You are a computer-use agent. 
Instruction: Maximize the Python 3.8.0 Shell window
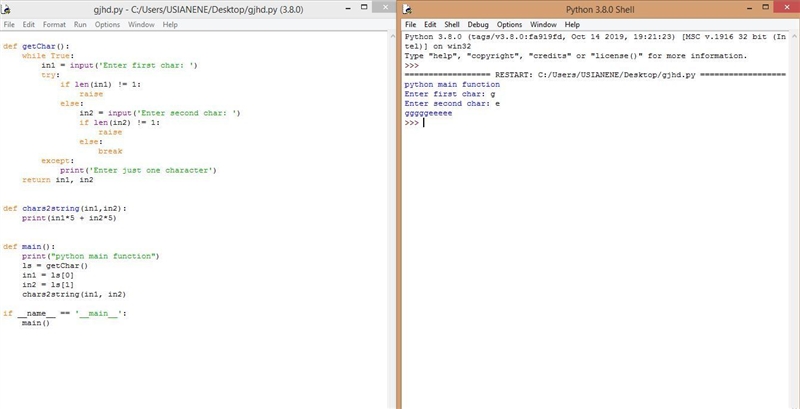coord(766,8)
